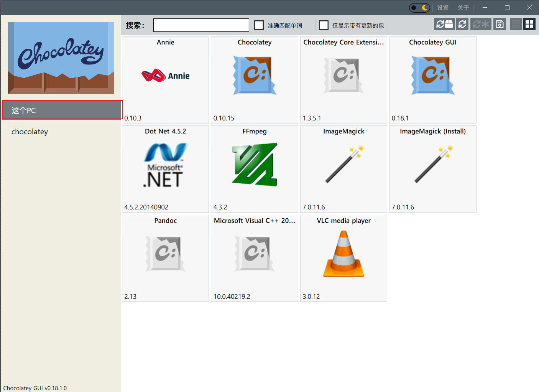
Task: Click the refresh packages icon
Action: 462,24
